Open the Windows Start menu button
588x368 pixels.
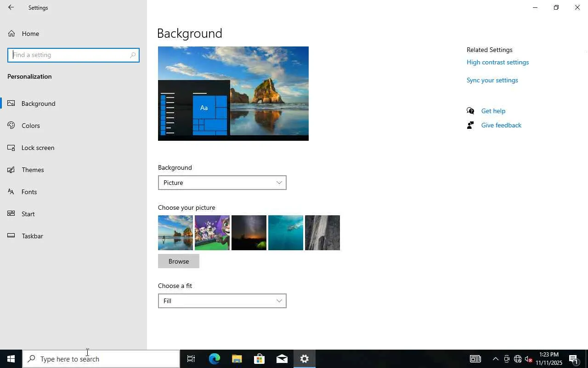[11, 359]
